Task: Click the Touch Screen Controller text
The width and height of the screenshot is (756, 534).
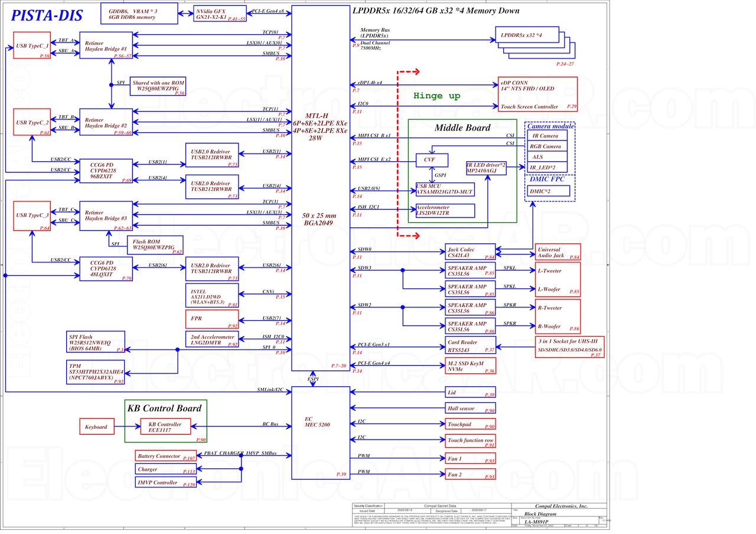Action: tap(529, 107)
